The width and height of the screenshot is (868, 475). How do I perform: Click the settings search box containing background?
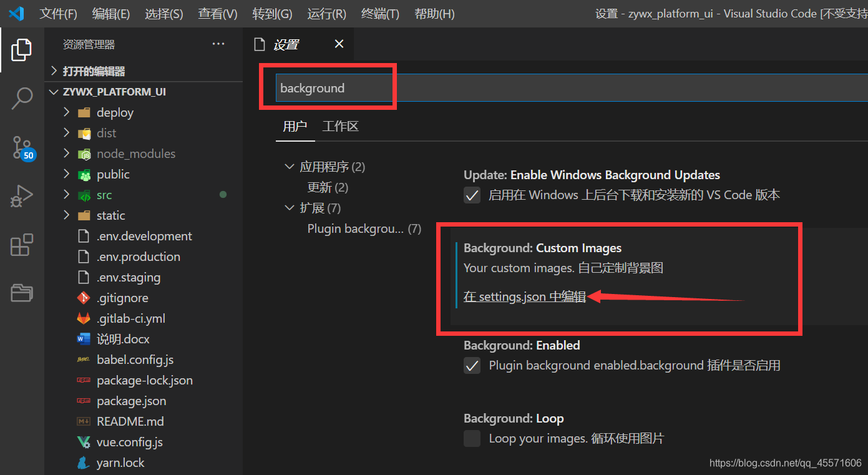[x=572, y=88]
